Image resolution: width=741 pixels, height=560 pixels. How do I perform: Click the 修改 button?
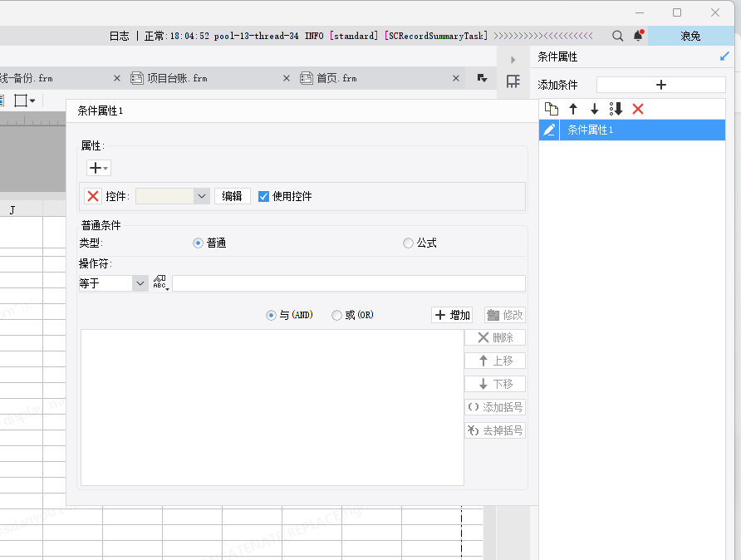505,315
